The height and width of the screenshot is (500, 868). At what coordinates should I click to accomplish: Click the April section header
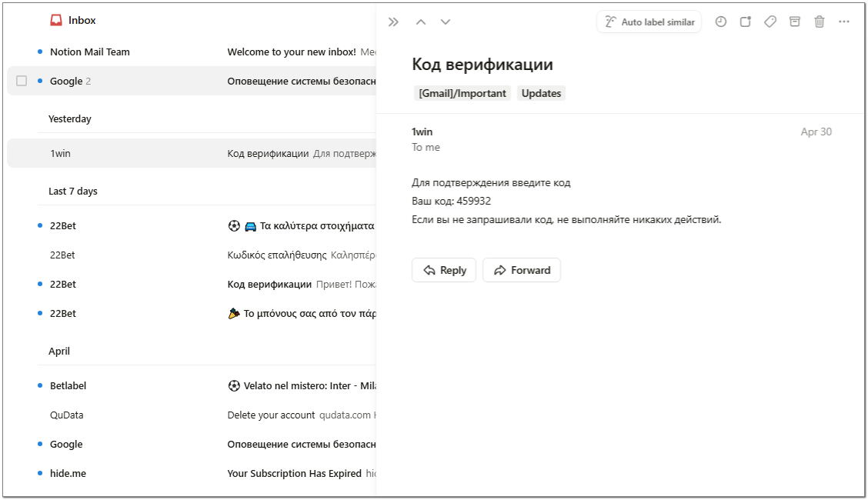tap(59, 352)
